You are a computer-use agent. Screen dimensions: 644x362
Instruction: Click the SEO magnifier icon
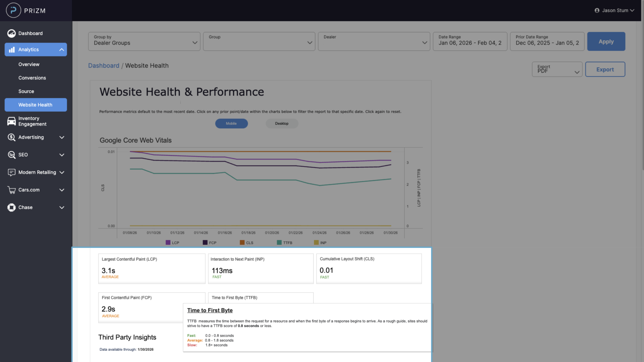click(11, 155)
